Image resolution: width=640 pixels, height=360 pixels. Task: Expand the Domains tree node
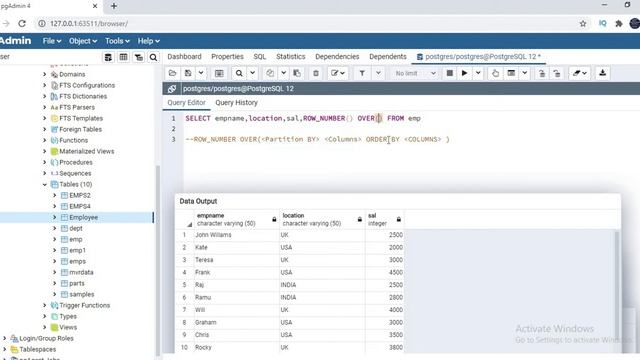(x=44, y=74)
